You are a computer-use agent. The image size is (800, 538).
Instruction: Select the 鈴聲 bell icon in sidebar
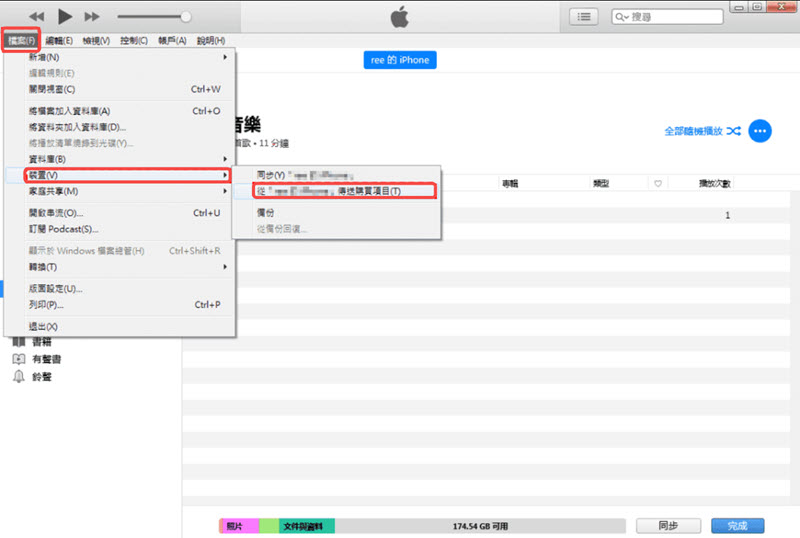pos(18,376)
